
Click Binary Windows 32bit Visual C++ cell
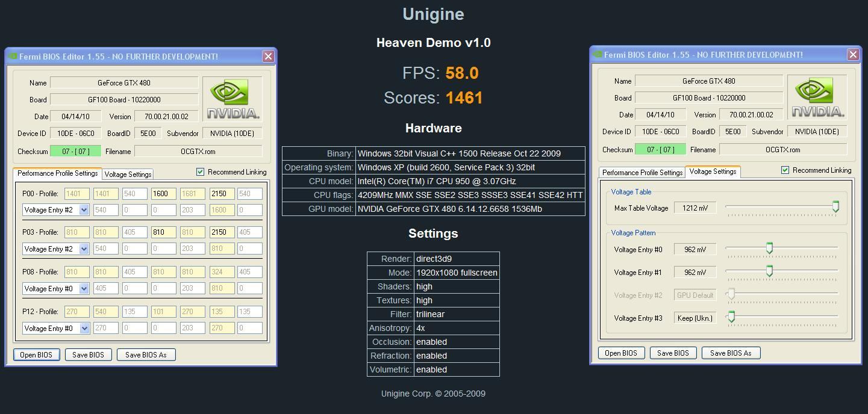[470, 153]
